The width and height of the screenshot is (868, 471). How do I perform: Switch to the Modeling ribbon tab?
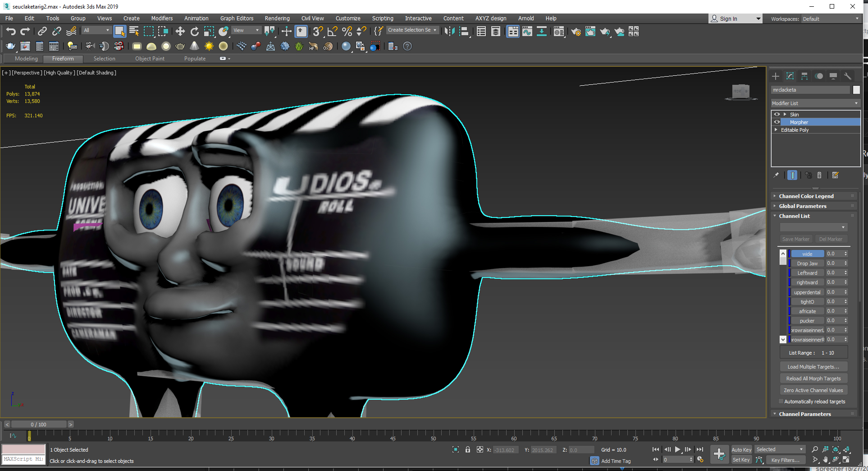tap(26, 59)
